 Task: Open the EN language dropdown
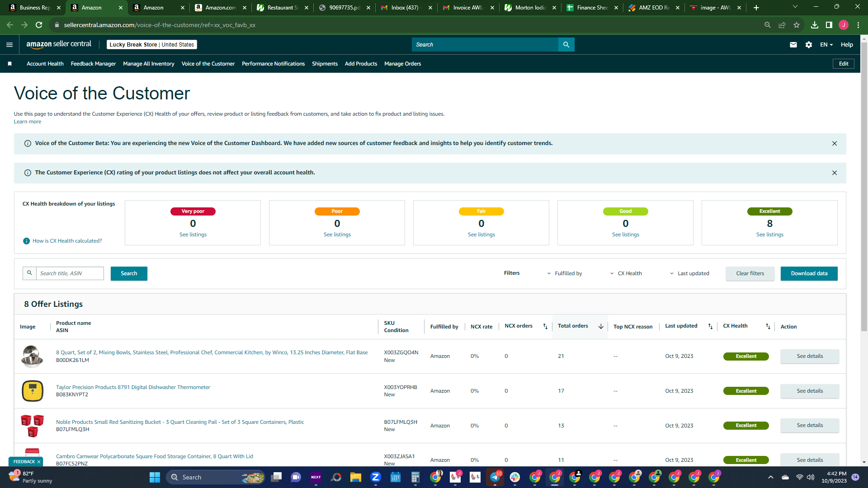(x=826, y=45)
